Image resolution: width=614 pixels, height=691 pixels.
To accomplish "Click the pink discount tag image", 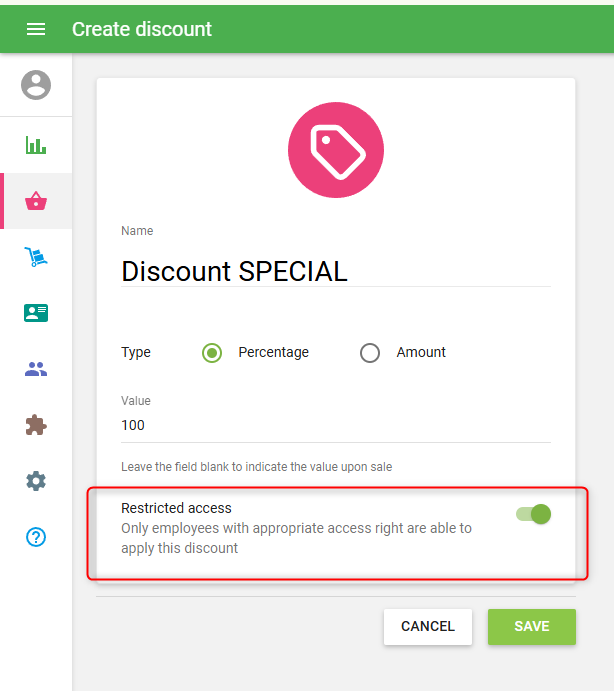I will pos(335,150).
